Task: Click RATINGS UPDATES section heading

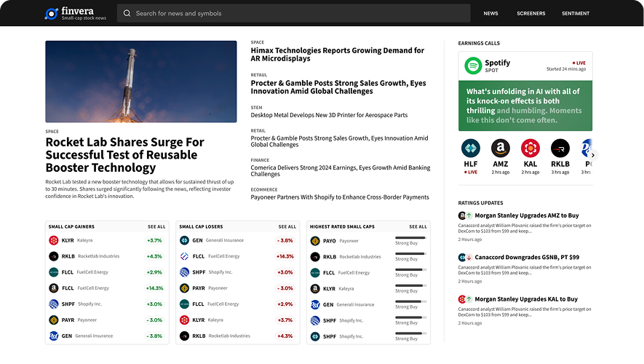Action: [x=480, y=203]
